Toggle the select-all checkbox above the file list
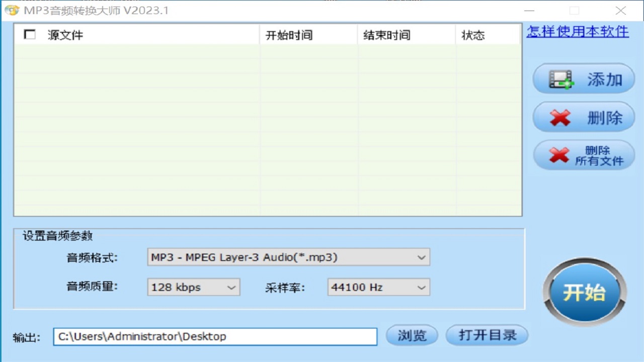 pyautogui.click(x=30, y=34)
